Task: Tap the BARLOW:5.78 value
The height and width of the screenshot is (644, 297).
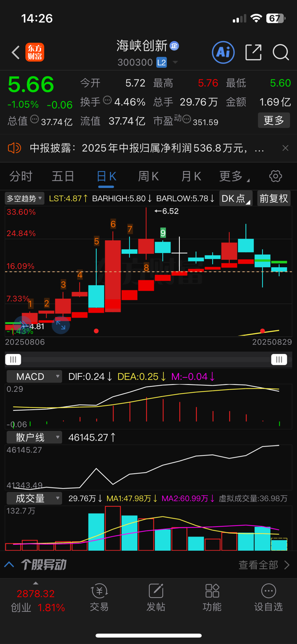Action: point(185,199)
